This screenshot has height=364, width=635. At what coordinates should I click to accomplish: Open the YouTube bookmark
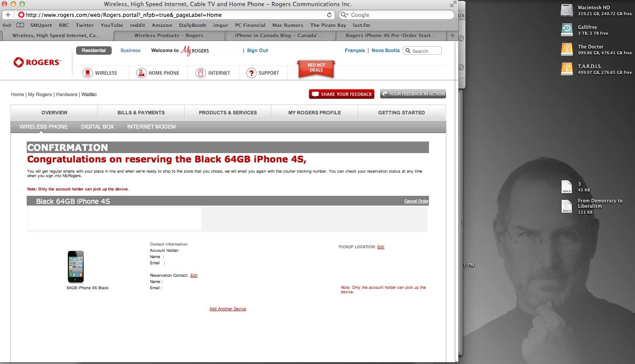pos(112,25)
